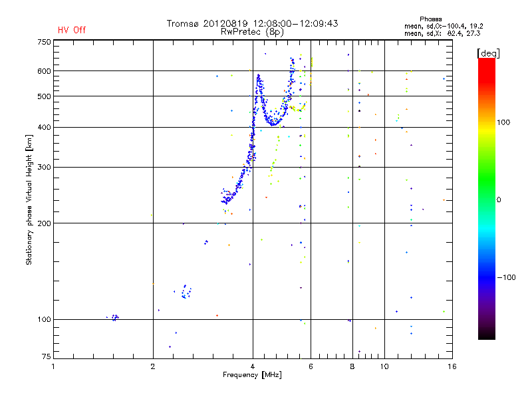The height and width of the screenshot is (399, 532).
Task: Click the Stationary phase Virtual Height axis title
Action: [29, 200]
